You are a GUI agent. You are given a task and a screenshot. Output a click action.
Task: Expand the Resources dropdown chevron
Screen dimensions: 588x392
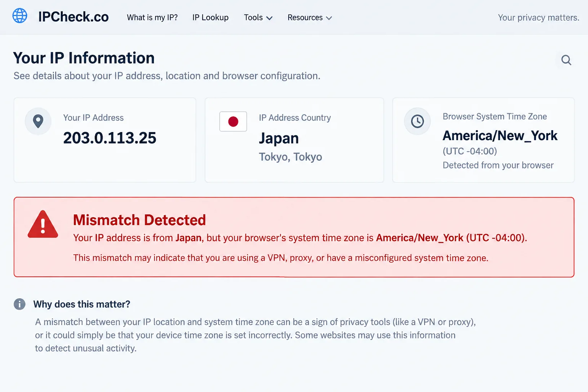pyautogui.click(x=329, y=18)
